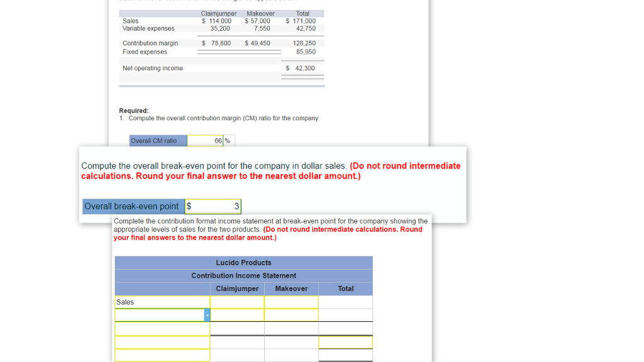Click the 'Overall break-even point' label
This screenshot has height=362, width=644.
point(131,206)
